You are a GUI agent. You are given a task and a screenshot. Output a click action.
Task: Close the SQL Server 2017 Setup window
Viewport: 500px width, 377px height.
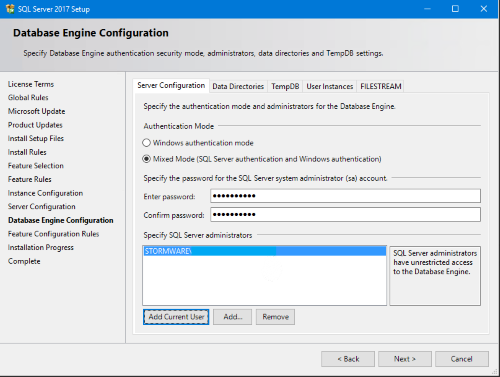coord(484,9)
